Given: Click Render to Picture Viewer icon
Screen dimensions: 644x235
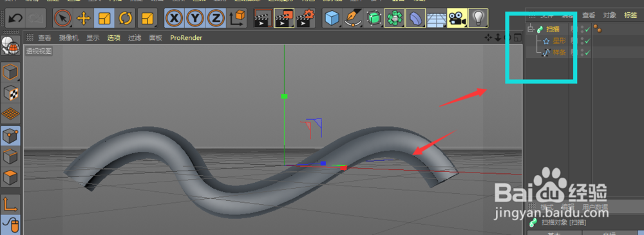Looking at the screenshot, I should [284, 18].
